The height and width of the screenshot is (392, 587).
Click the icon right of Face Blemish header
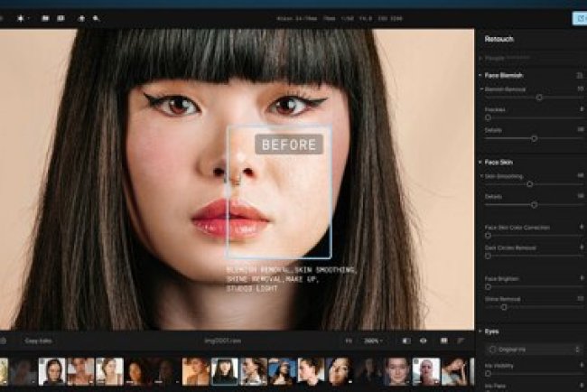click(580, 76)
